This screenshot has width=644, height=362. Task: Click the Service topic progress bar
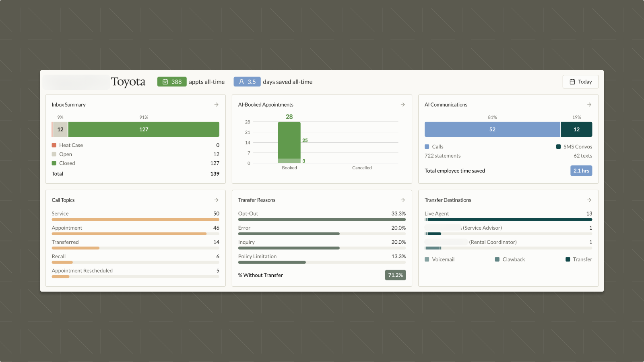pyautogui.click(x=135, y=220)
